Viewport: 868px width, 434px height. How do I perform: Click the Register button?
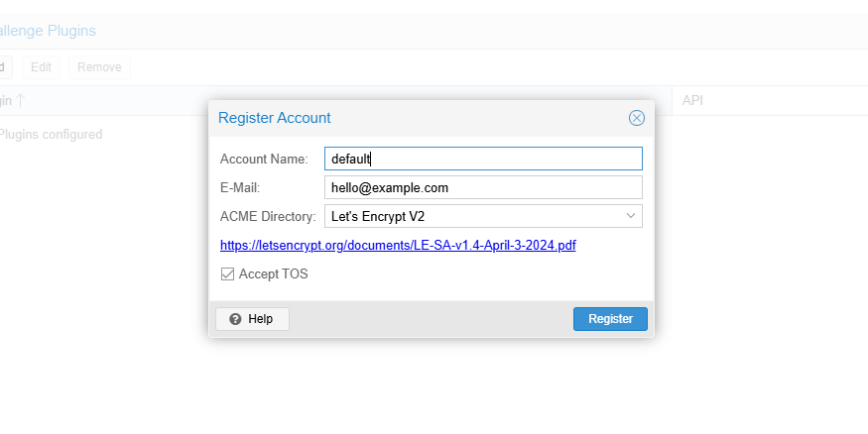[x=610, y=319]
